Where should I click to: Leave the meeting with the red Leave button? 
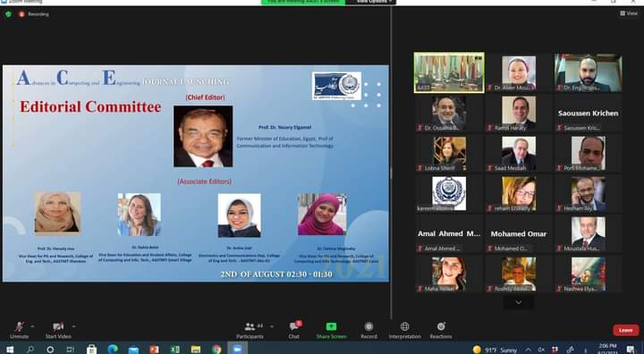pos(625,330)
